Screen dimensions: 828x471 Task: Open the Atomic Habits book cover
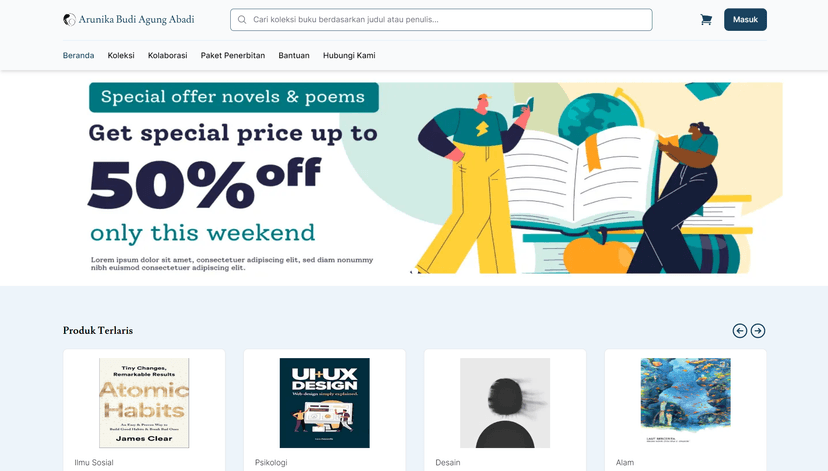coord(144,403)
